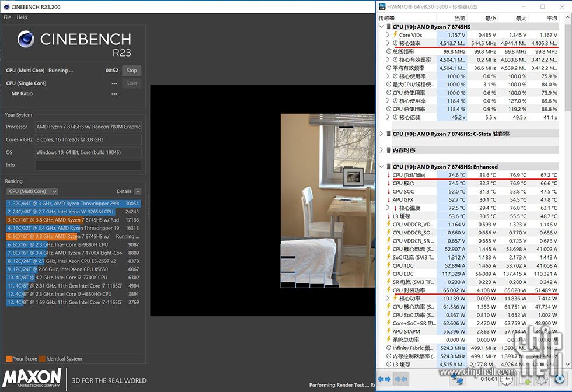Stop the running Multi Core test

point(132,71)
